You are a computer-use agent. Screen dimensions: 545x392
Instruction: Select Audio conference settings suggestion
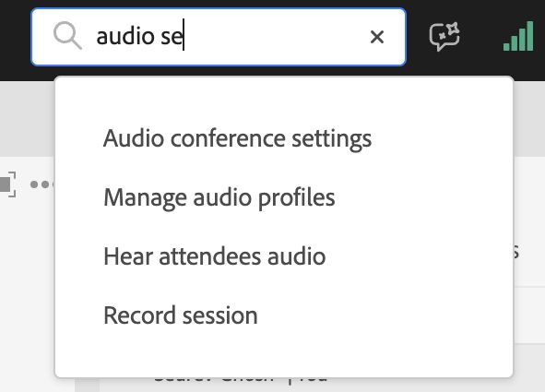(237, 138)
